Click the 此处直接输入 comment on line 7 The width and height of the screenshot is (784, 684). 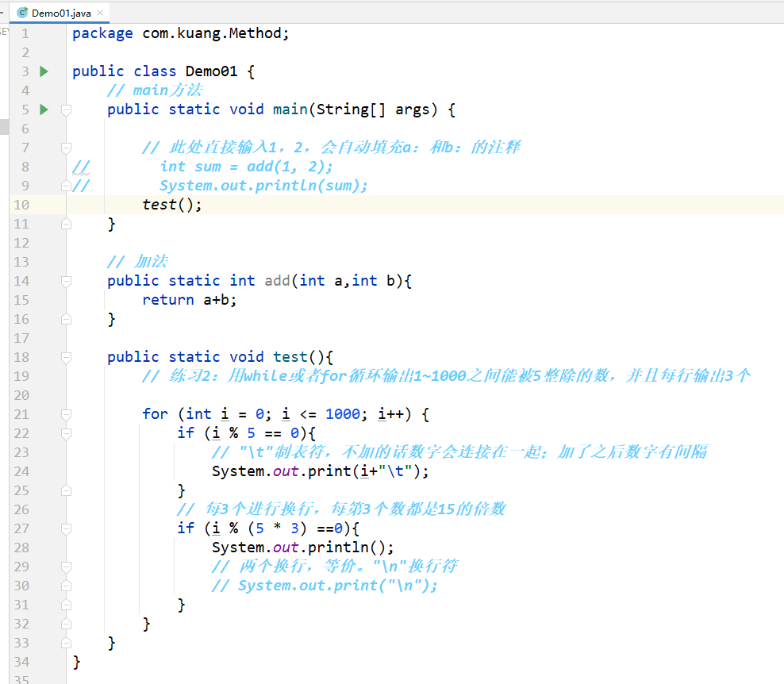coord(331,148)
